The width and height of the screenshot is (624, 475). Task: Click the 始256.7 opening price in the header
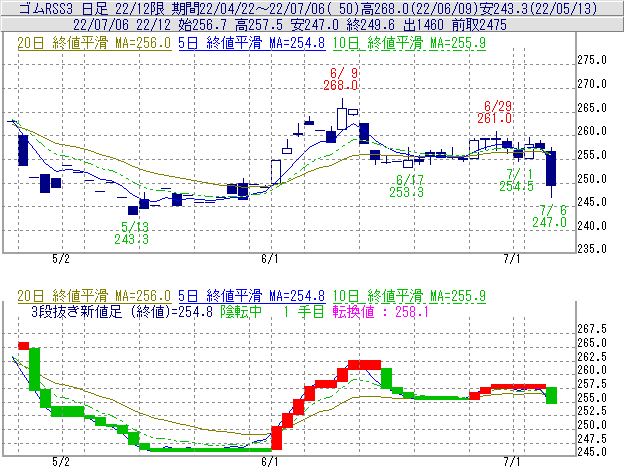[203, 25]
